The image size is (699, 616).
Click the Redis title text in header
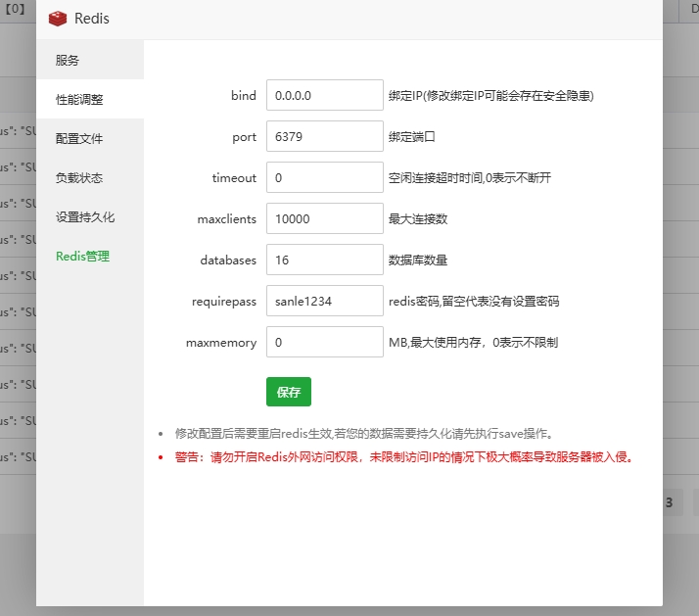[92, 19]
